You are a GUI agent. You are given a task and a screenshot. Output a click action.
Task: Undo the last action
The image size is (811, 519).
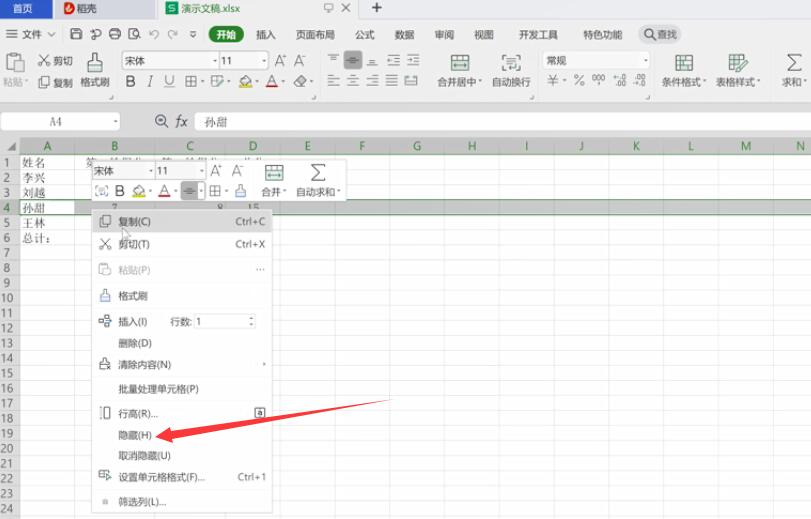tap(154, 34)
